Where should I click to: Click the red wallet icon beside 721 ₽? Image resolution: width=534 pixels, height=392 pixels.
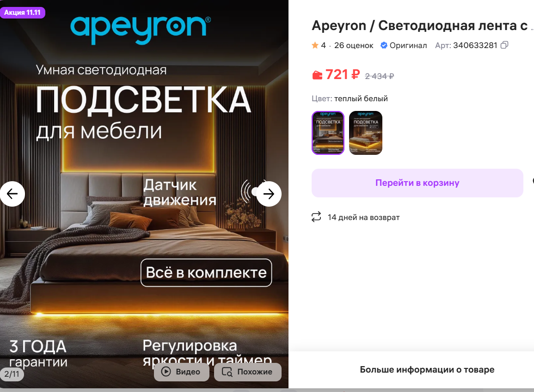(x=317, y=75)
